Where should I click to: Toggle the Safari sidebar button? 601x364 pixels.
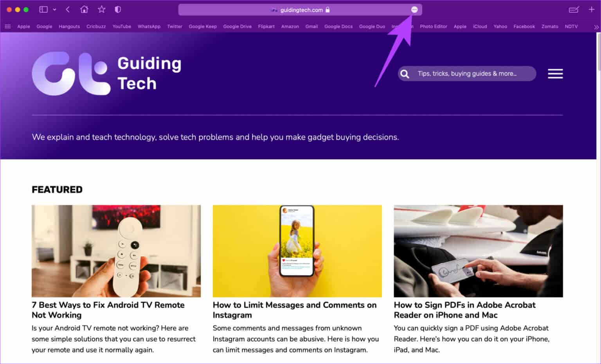(x=43, y=9)
